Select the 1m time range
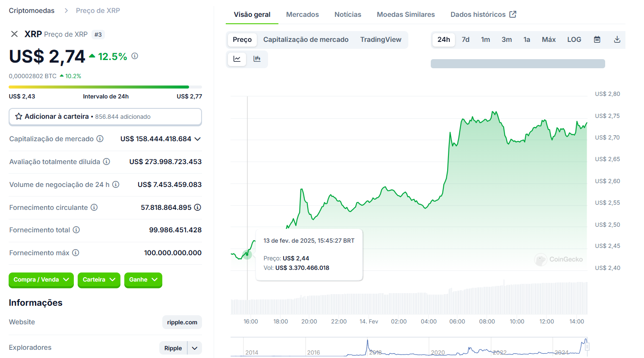 tap(486, 40)
